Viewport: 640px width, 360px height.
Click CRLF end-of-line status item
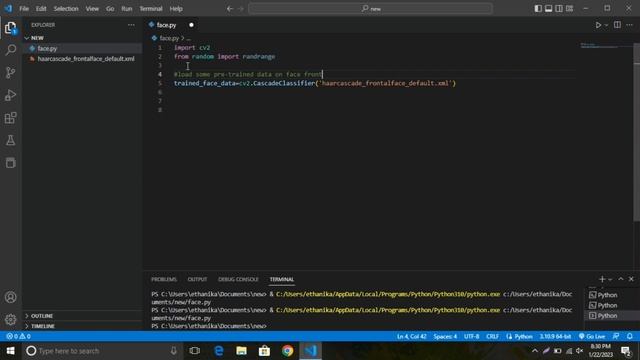click(492, 337)
